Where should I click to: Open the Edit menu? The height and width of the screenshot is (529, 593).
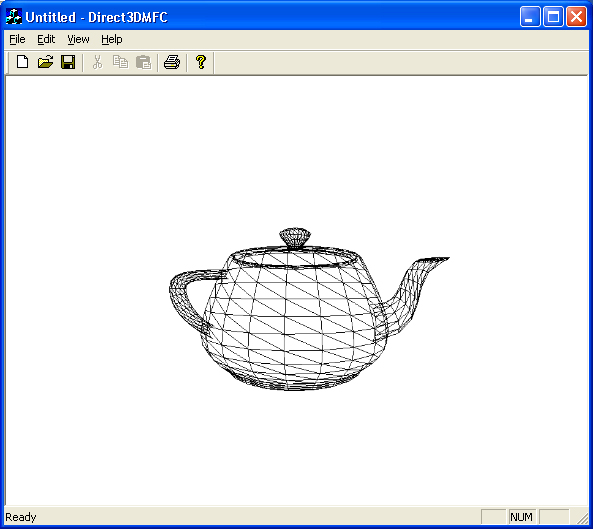pos(46,39)
